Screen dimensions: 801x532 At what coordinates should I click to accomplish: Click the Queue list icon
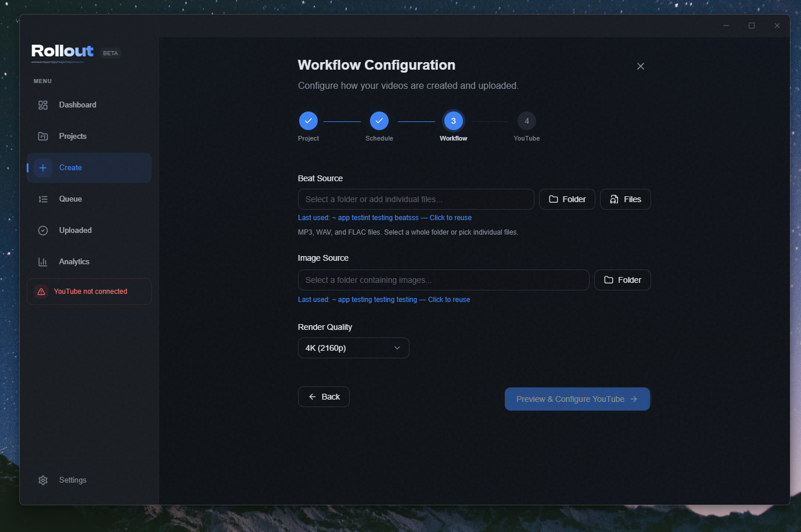coord(43,199)
